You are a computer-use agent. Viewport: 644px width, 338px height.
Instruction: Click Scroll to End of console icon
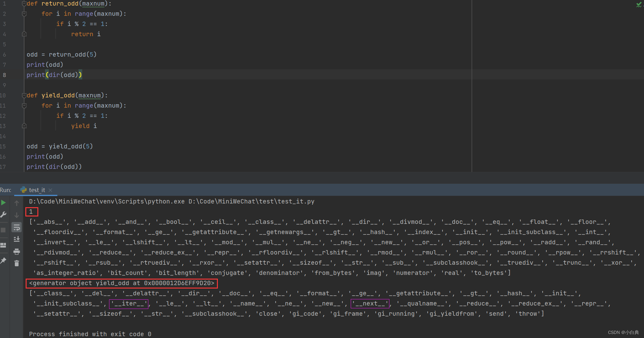click(x=17, y=239)
